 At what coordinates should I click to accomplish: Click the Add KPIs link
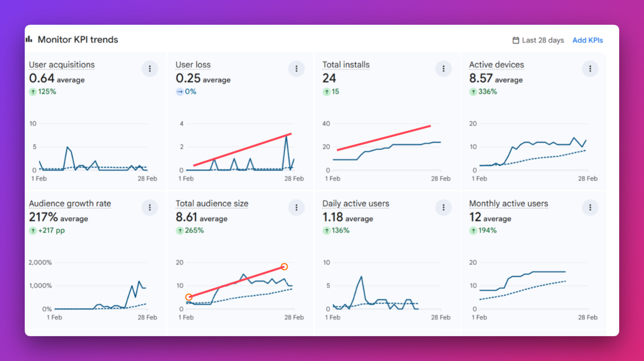(587, 40)
